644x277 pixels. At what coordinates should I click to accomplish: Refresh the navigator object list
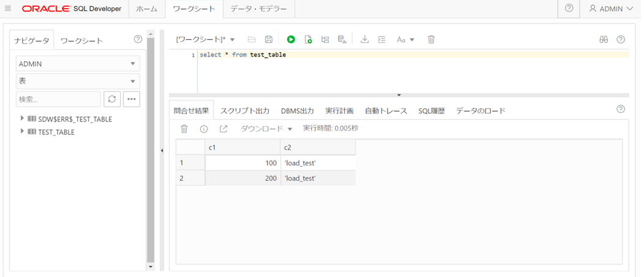[x=111, y=99]
